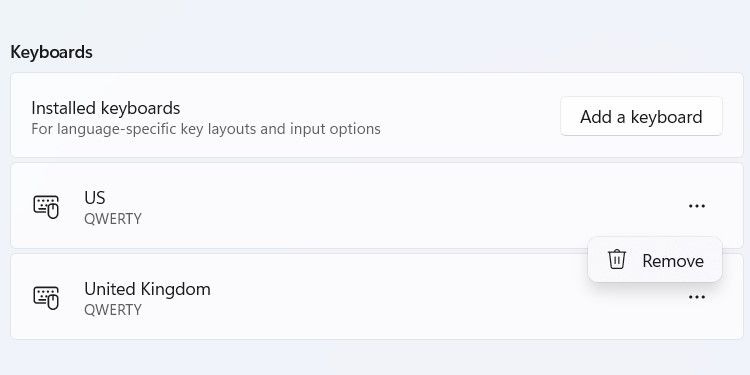Viewport: 750px width, 375px height.
Task: Click page background below the keyboard list
Action: 375,358
